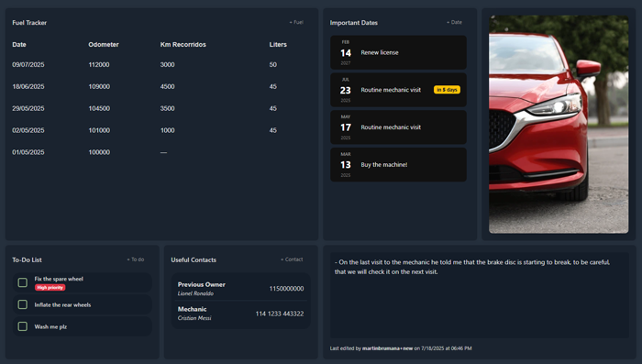Open the Previous Owner Lionel Ronaldo contact

(x=240, y=289)
